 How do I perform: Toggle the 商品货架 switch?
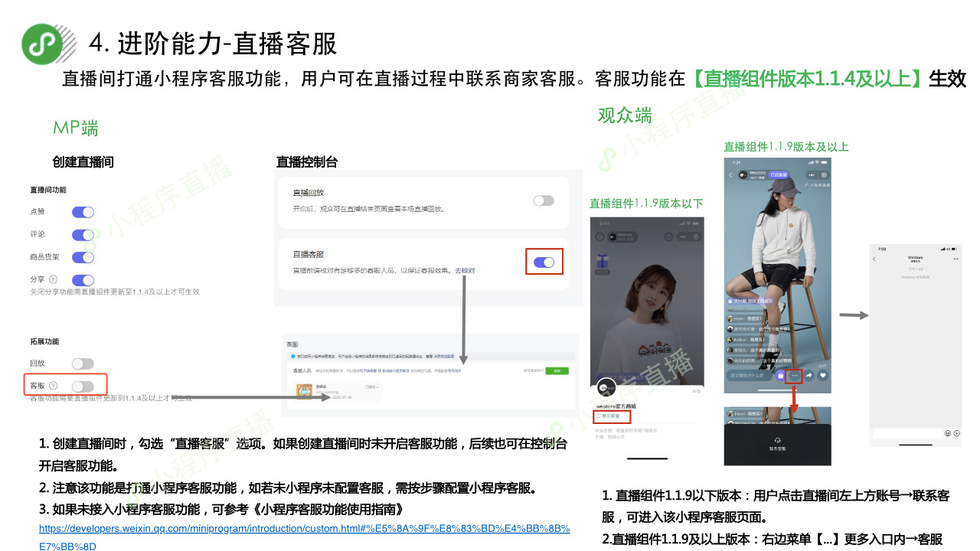pyautogui.click(x=83, y=258)
